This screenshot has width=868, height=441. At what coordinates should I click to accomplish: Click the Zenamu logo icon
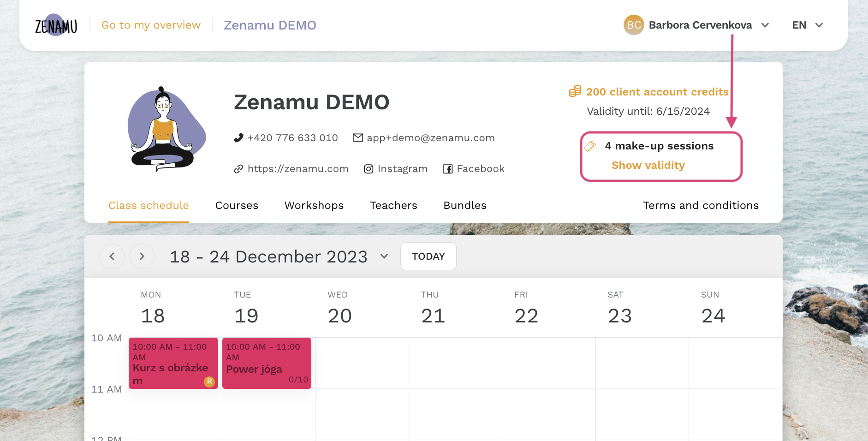pos(56,25)
